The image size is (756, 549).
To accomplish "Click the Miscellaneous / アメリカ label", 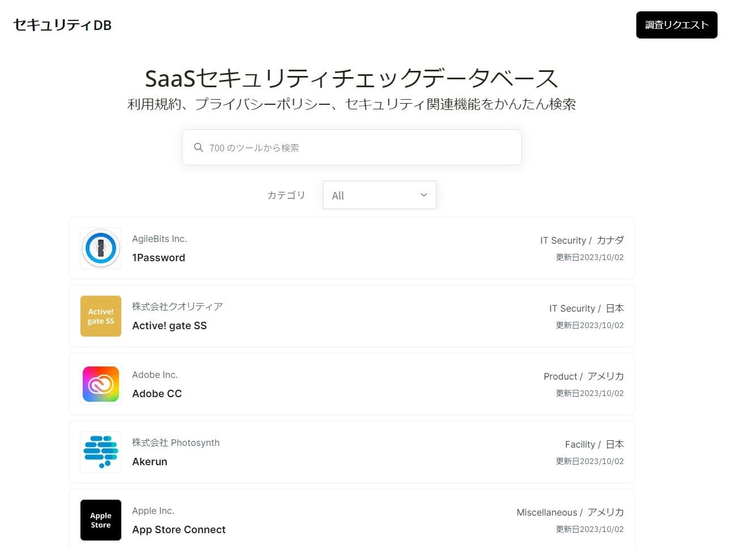I will tap(570, 512).
